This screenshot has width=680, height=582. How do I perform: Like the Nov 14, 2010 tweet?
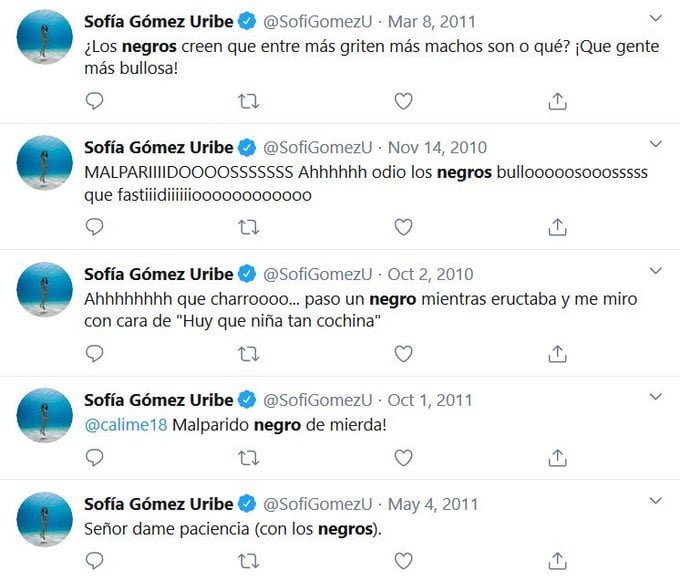[x=403, y=227]
